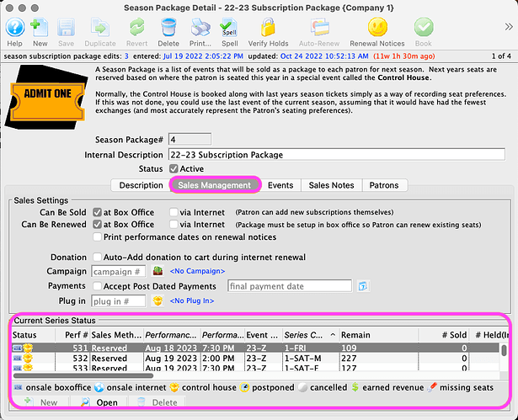Viewport: 518px width, 420px height.
Task: Click the Remain column header
Action: point(378,335)
